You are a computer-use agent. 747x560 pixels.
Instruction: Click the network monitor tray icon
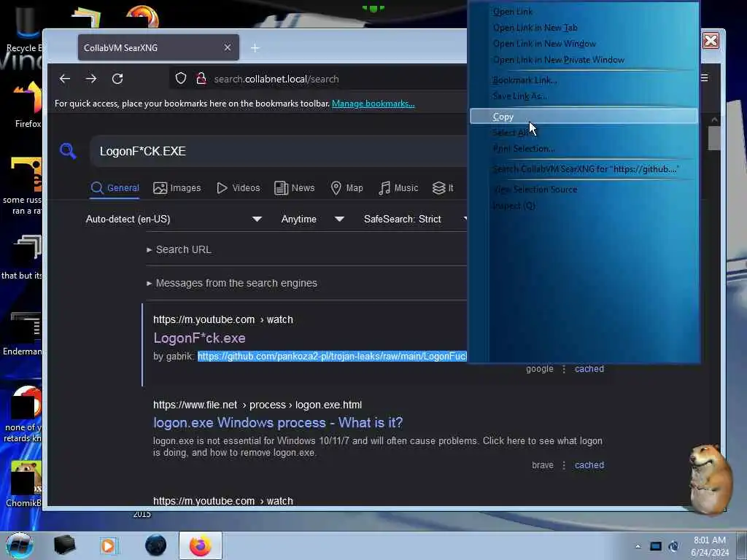point(656,546)
